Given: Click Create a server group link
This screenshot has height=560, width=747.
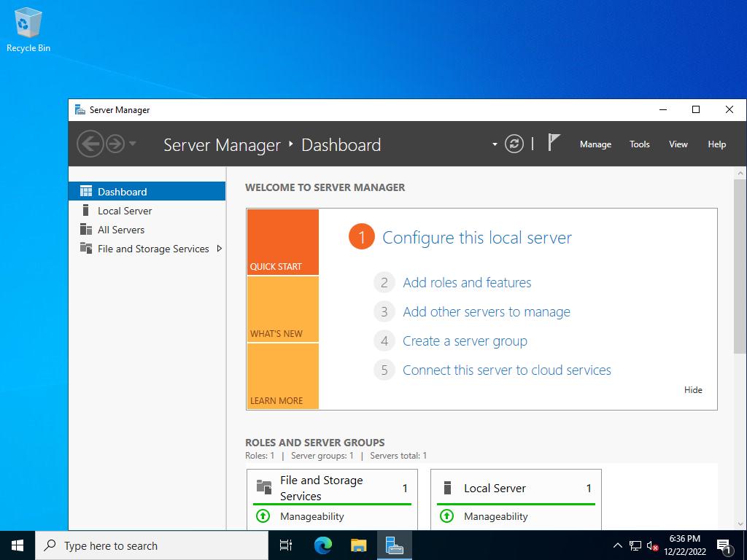Looking at the screenshot, I should (465, 341).
